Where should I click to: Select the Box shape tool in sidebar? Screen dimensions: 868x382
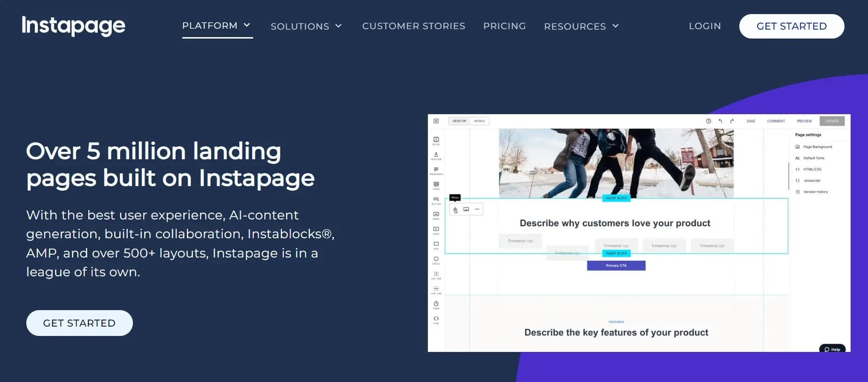pyautogui.click(x=436, y=245)
